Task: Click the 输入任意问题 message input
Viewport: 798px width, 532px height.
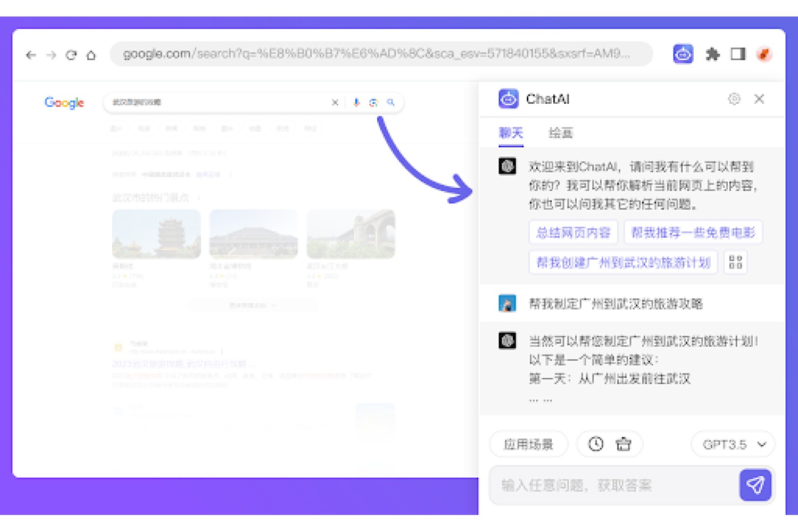Action: click(612, 485)
